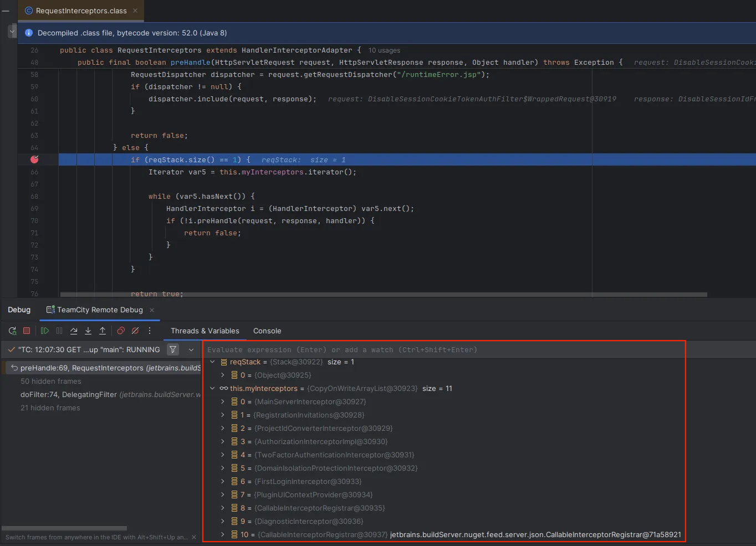756x546 pixels.
Task: Stop the debug session
Action: [x=26, y=331]
